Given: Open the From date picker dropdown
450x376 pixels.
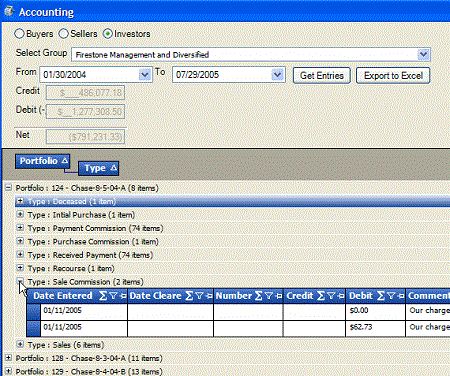Looking at the screenshot, I should (145, 75).
